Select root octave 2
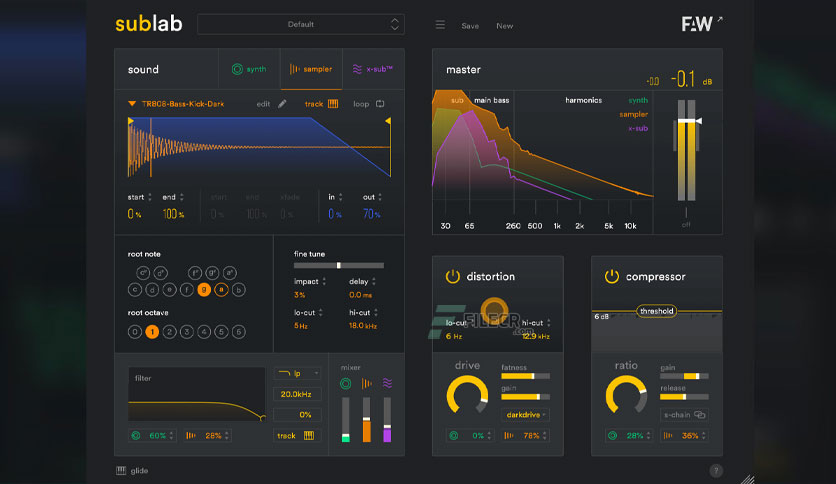This screenshot has width=836, height=484. 169,332
